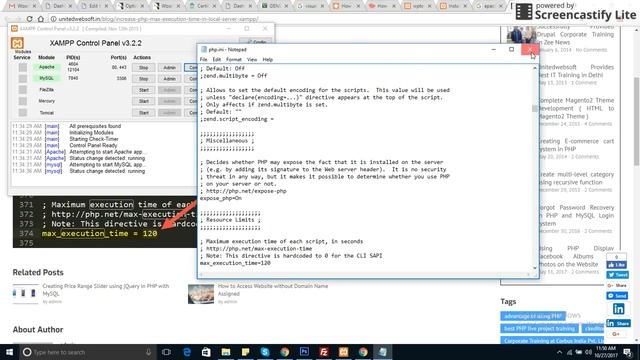Click the Tweet share button
The height and width of the screenshot is (360, 640).
(617, 275)
